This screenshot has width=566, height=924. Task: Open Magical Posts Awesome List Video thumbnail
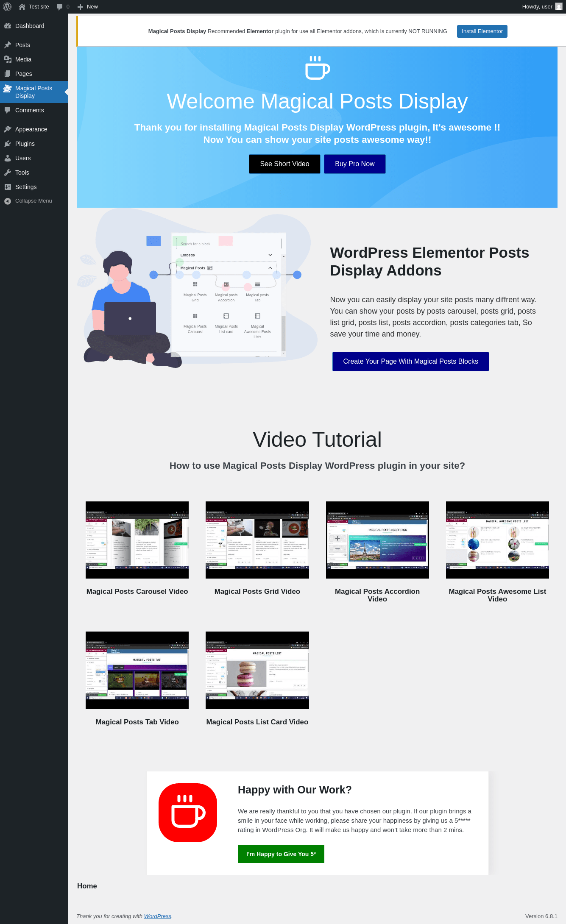tap(497, 540)
